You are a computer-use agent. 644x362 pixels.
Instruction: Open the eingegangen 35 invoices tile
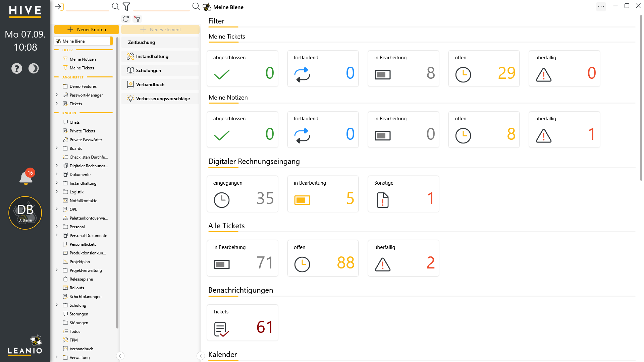243,194
